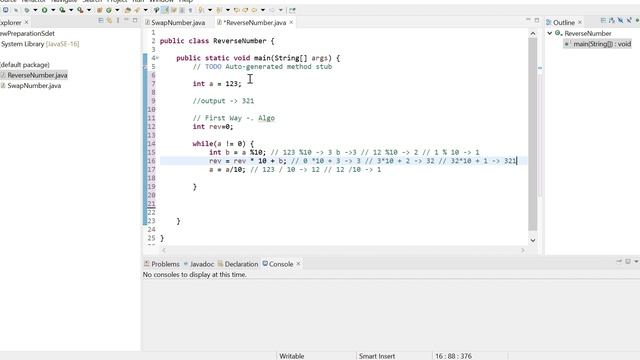The image size is (640, 360).
Task: Click the green Run button in toolbar
Action: 44,10
